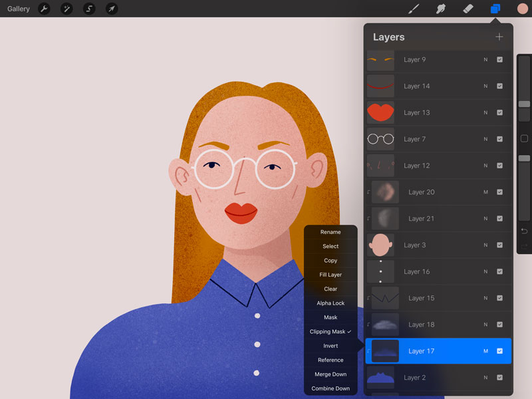Hide Layer 9 with its checkbox
532x399 pixels.
500,60
